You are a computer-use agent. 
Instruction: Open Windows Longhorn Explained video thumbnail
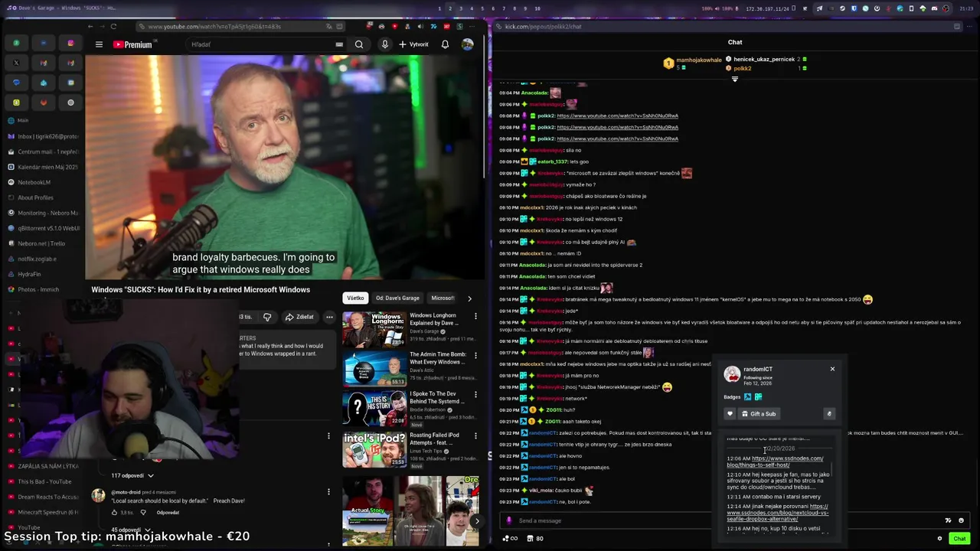pyautogui.click(x=374, y=330)
